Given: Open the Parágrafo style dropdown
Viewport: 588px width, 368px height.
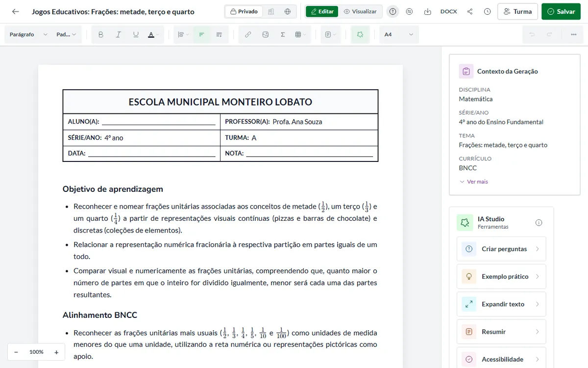Looking at the screenshot, I should tap(27, 34).
